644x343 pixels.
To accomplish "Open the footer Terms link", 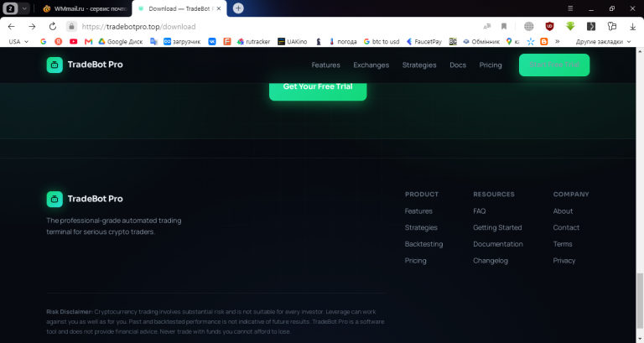I will click(563, 244).
